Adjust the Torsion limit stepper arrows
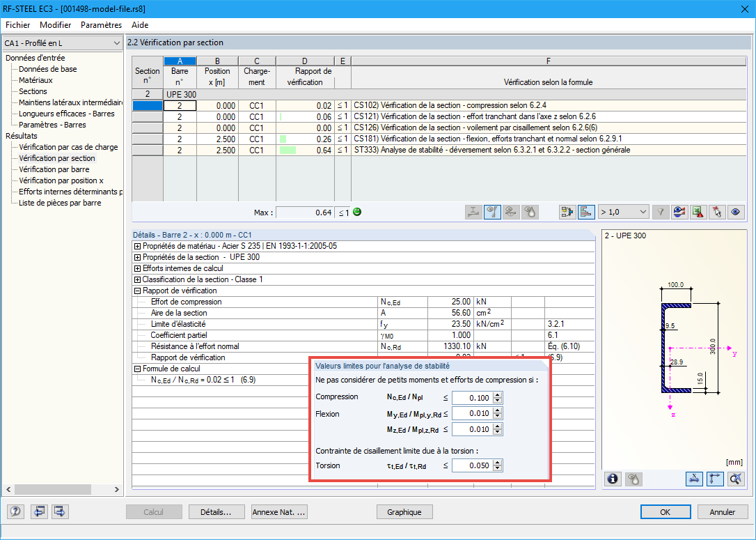 click(x=498, y=465)
